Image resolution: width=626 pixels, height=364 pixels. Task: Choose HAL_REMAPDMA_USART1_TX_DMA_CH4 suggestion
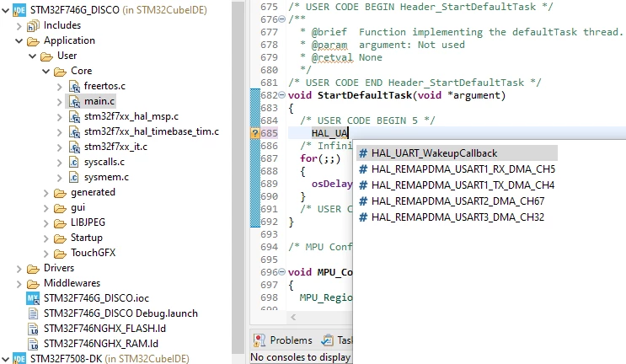pyautogui.click(x=457, y=185)
